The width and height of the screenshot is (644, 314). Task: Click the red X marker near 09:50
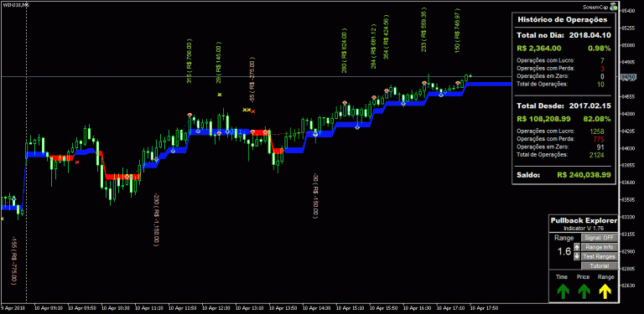click(x=77, y=162)
